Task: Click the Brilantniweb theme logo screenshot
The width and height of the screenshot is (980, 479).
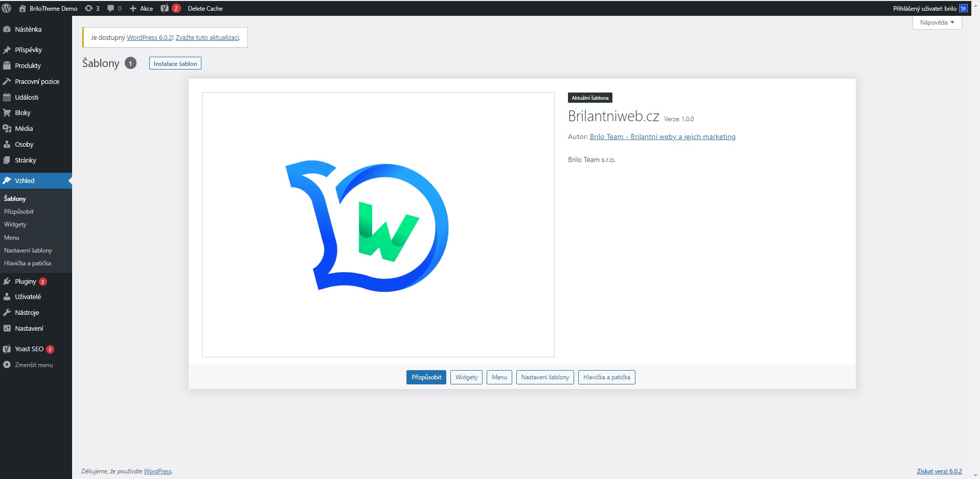Action: pos(378,224)
